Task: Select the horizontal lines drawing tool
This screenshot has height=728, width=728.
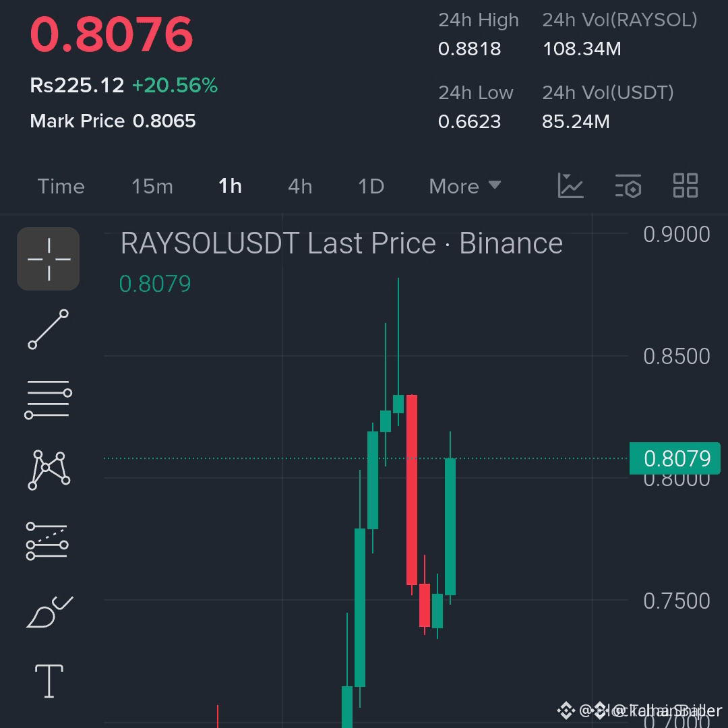Action: [x=49, y=399]
